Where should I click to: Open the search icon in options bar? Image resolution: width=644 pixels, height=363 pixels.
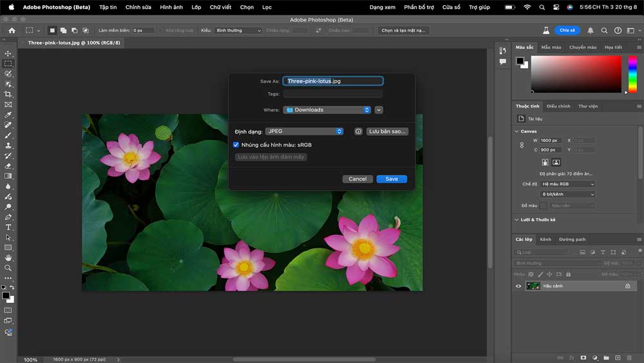[604, 30]
